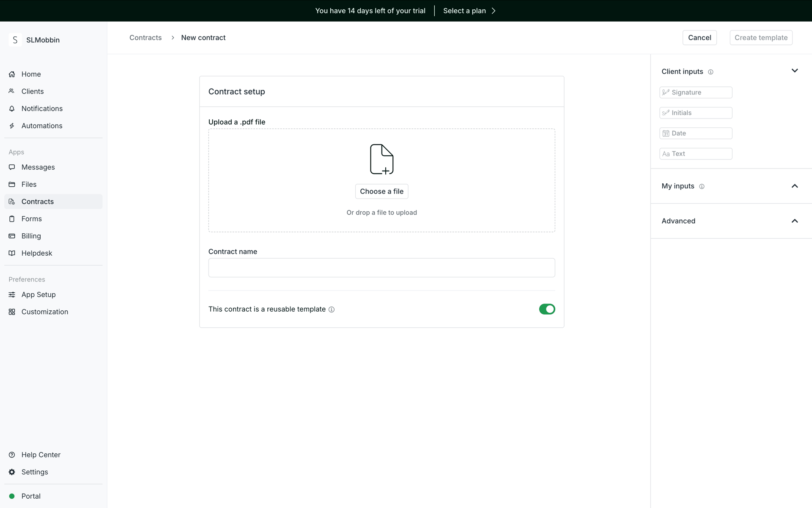Open the Portal link in sidebar
Screen dimensions: 812x508
53,496
